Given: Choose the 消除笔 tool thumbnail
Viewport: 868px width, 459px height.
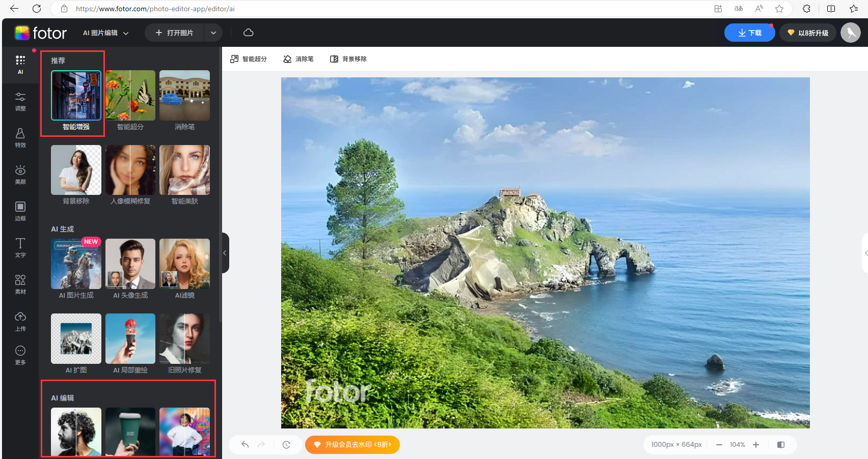Looking at the screenshot, I should [x=184, y=95].
